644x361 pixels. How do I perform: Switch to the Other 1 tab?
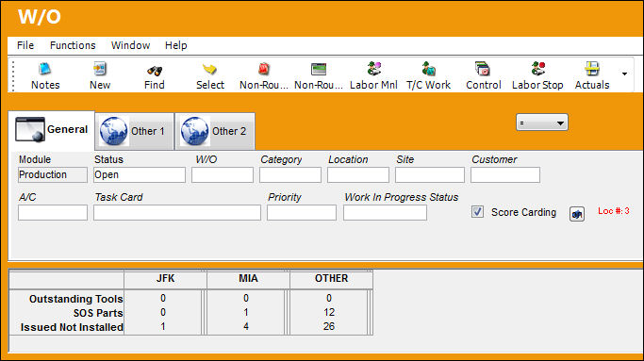click(x=134, y=131)
